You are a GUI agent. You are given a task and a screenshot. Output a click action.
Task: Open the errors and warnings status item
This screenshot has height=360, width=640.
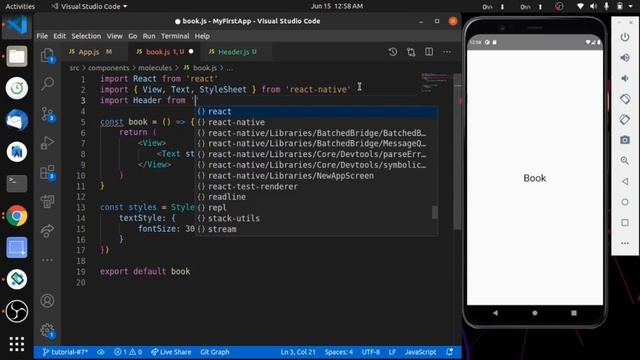[128, 352]
